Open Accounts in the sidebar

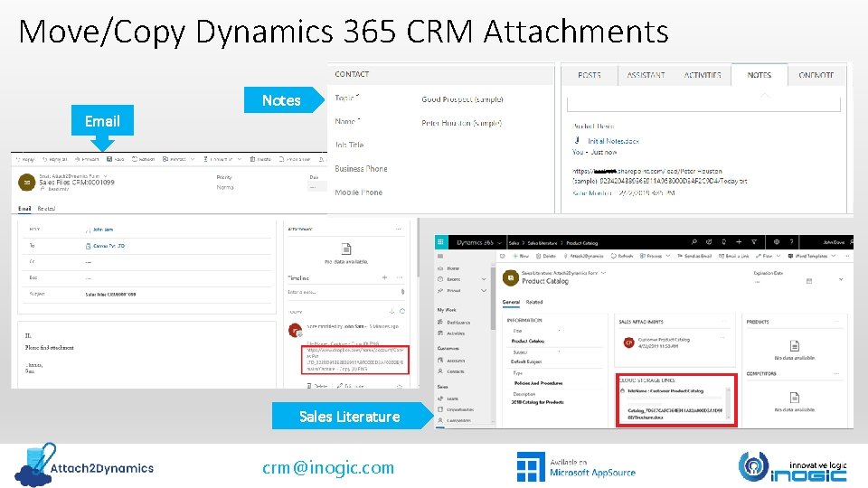[452, 361]
